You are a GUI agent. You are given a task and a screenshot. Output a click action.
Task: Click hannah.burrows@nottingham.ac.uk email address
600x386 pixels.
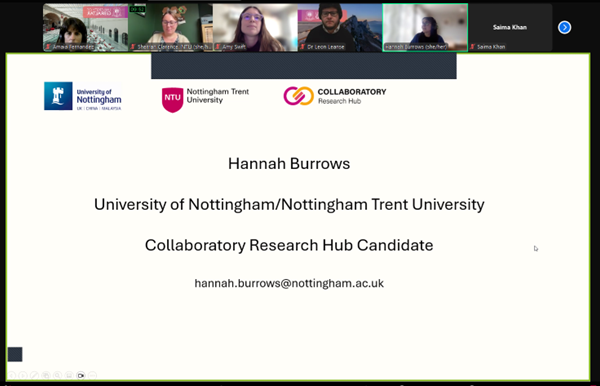click(289, 283)
